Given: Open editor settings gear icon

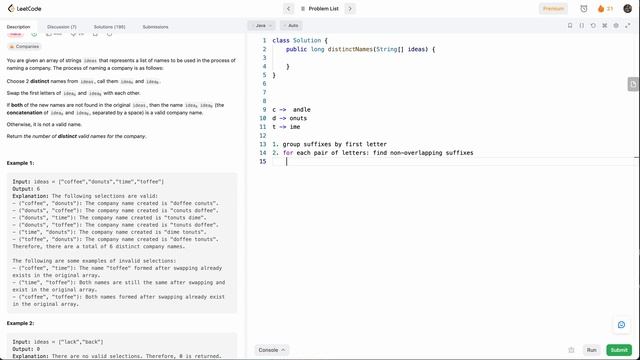Looking at the screenshot, I should [x=616, y=25].
